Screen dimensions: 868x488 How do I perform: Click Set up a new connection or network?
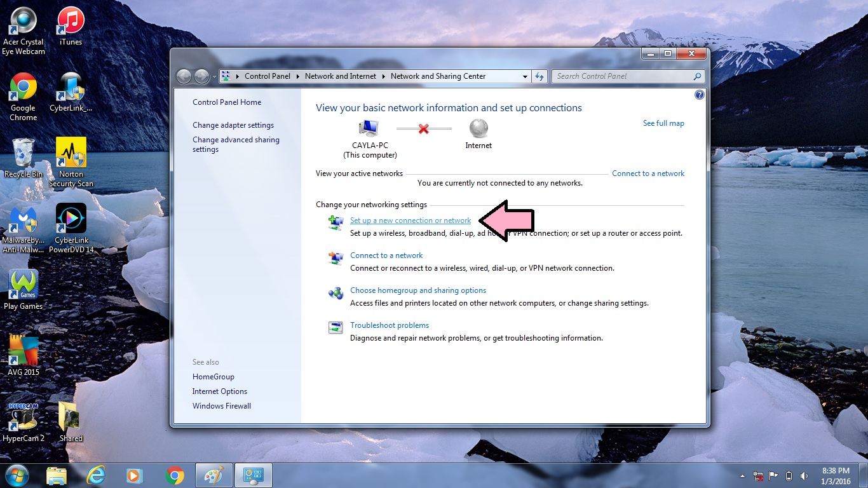point(410,220)
